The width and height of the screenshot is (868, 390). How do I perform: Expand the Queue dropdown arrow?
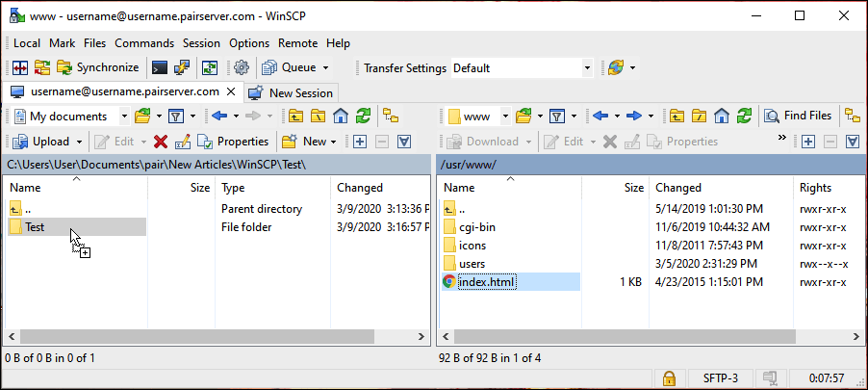tap(325, 67)
